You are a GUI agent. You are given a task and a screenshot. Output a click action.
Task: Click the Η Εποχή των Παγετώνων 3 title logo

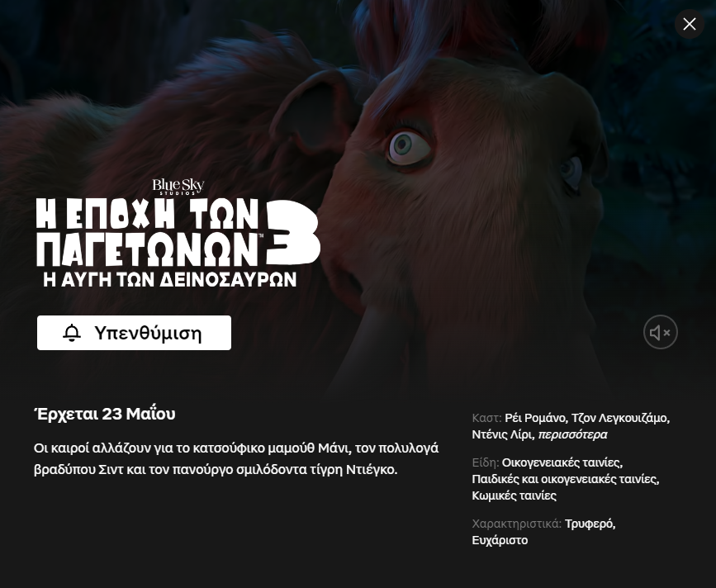(178, 243)
